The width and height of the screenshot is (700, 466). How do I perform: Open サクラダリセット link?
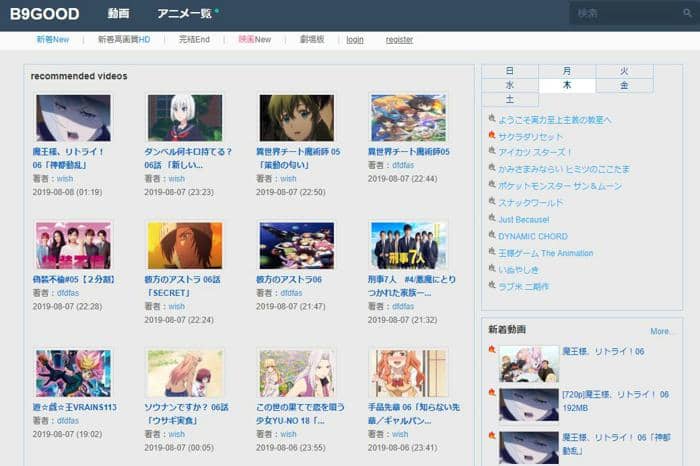(531, 136)
